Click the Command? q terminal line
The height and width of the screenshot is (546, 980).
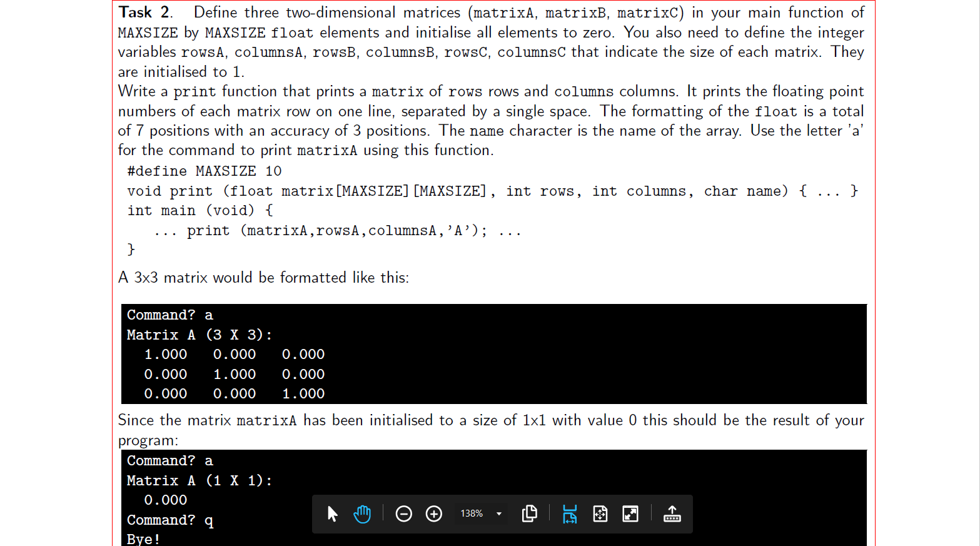170,520
